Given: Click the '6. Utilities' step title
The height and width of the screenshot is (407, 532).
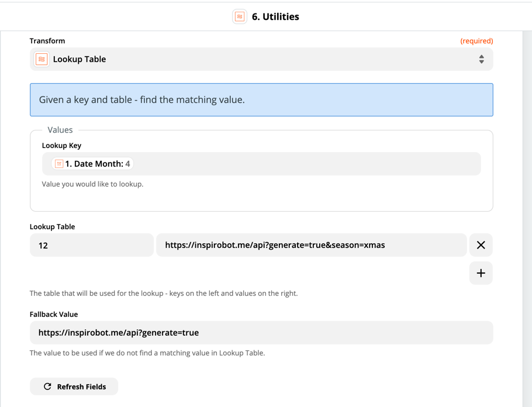Looking at the screenshot, I should pos(275,16).
